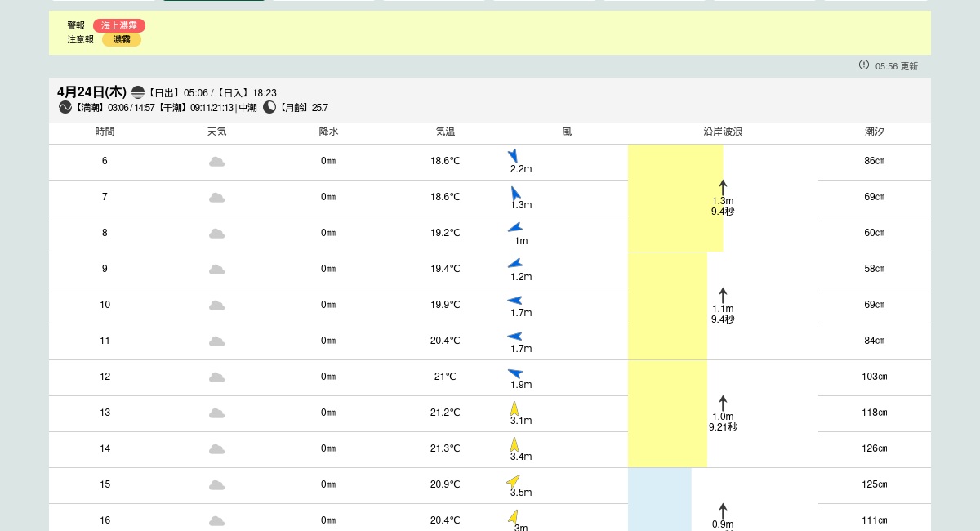The image size is (980, 531).
Task: Click the wave direction arrow above 1.0m
Action: (723, 403)
